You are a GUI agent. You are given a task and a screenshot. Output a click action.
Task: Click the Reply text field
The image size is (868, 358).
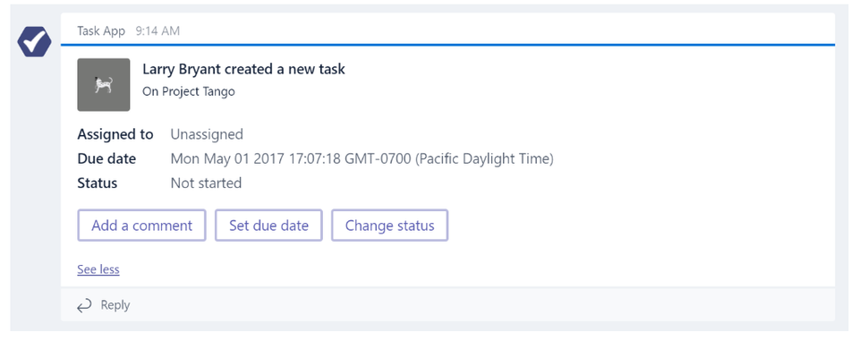pos(447,305)
